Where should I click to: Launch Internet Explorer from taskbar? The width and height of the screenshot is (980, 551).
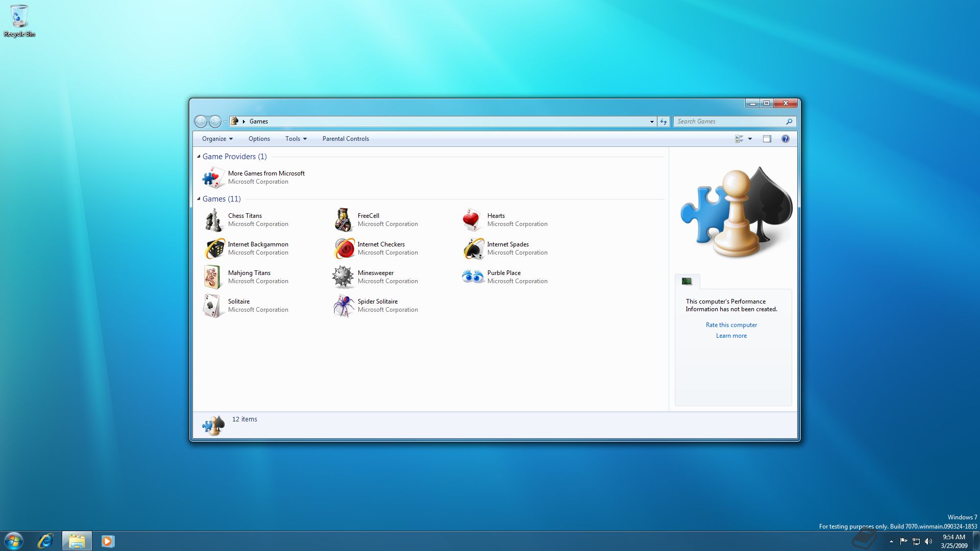[45, 541]
